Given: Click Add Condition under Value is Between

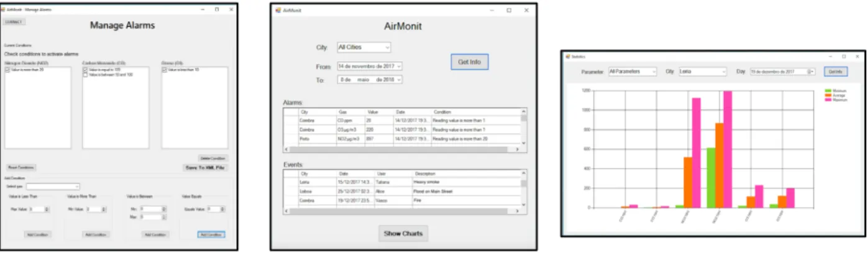Looking at the screenshot, I should point(155,234).
